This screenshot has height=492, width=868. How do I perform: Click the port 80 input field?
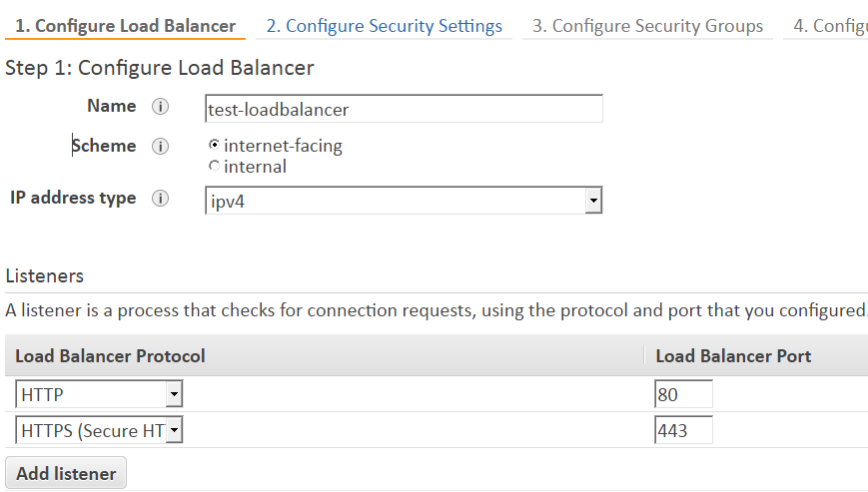[x=683, y=394]
